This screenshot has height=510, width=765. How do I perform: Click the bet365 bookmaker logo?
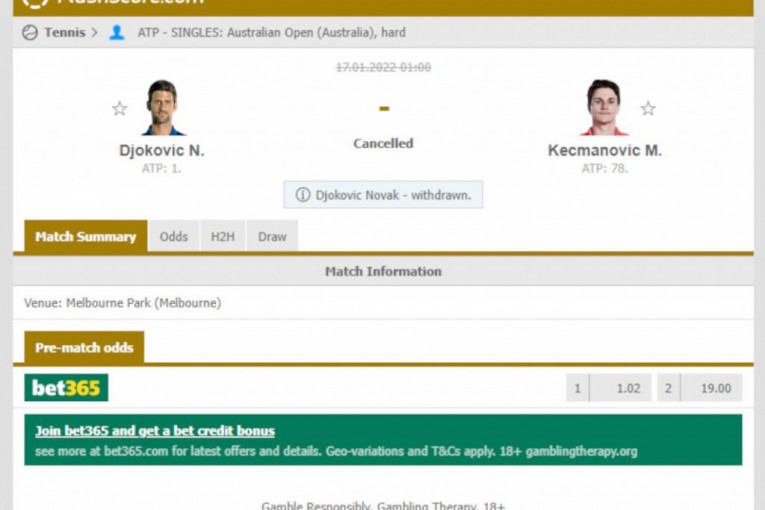(66, 388)
